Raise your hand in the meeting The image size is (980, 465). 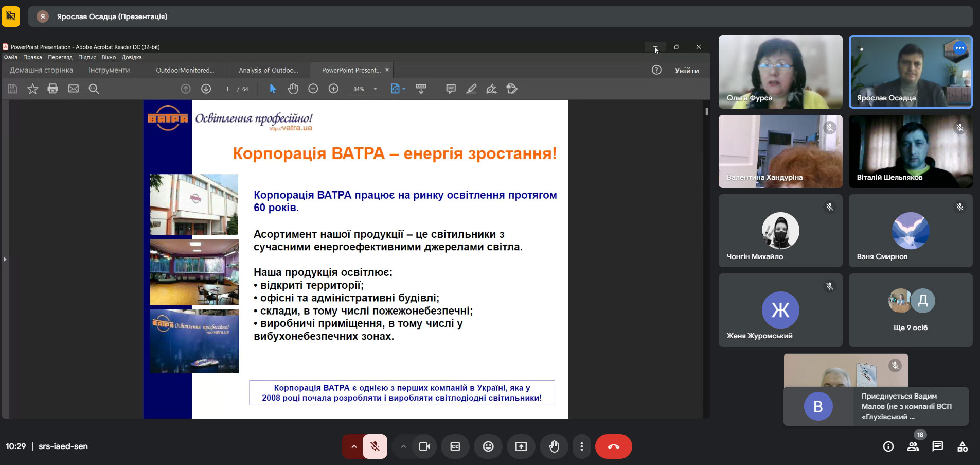coord(554,446)
